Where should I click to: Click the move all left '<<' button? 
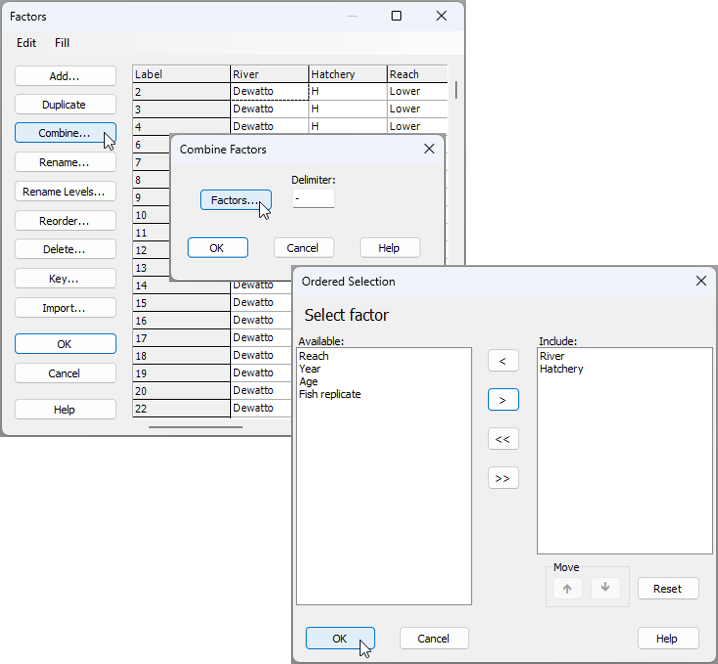click(503, 439)
